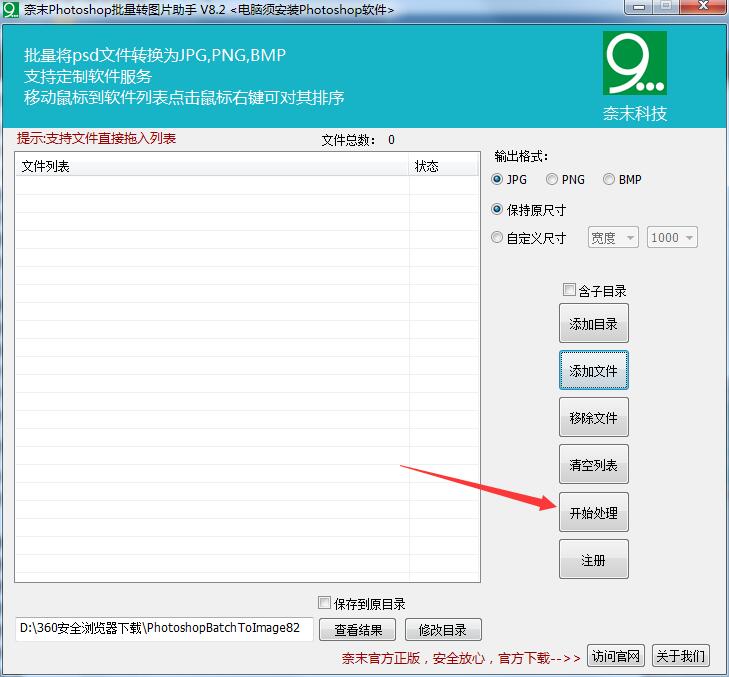Click the red text 奈末官方正版，安全放心，官方下载-->>
The height and width of the screenshot is (677, 729).
tap(461, 658)
